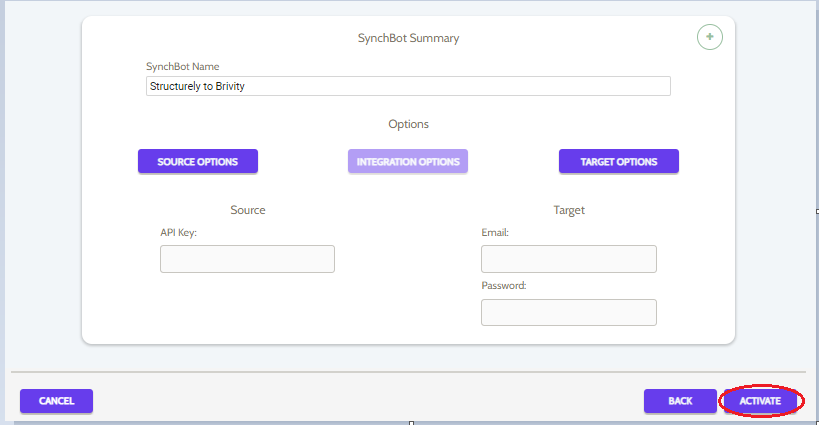Cancel the SynchBot setup
The image size is (819, 425).
[56, 401]
